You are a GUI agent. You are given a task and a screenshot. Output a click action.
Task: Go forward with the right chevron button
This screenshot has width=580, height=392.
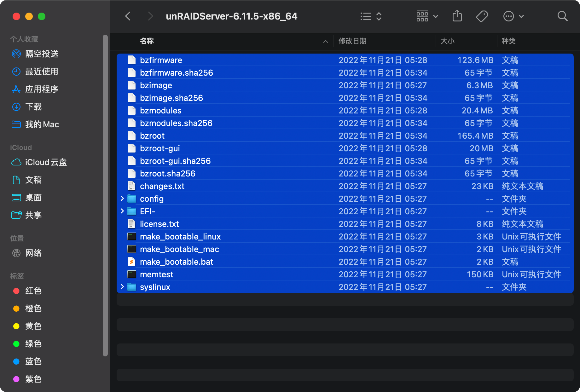pos(150,16)
